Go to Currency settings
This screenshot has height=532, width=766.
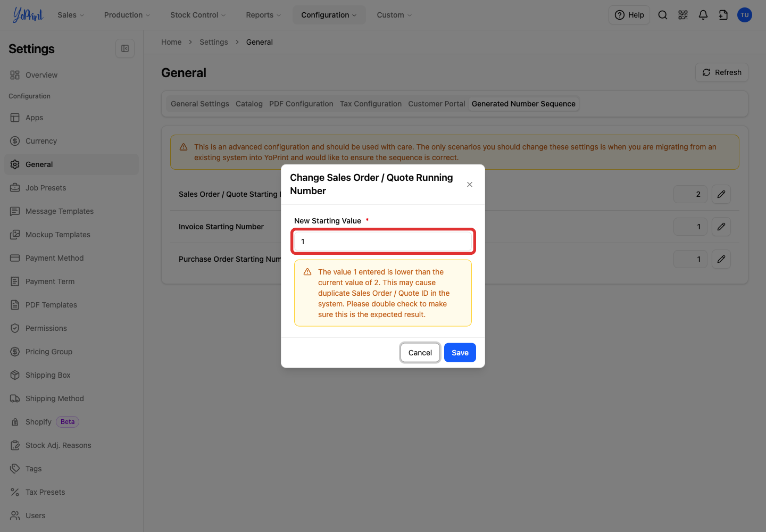71,141
